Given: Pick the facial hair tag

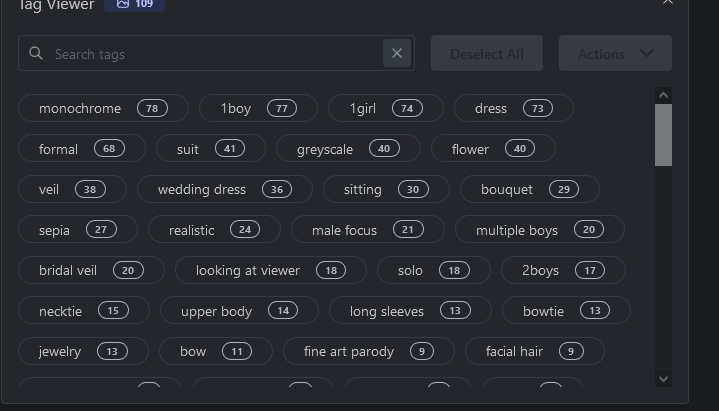Looking at the screenshot, I should pos(534,351).
